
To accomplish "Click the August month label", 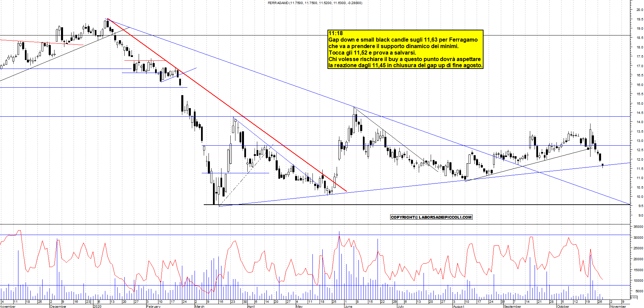I will click(458, 306).
